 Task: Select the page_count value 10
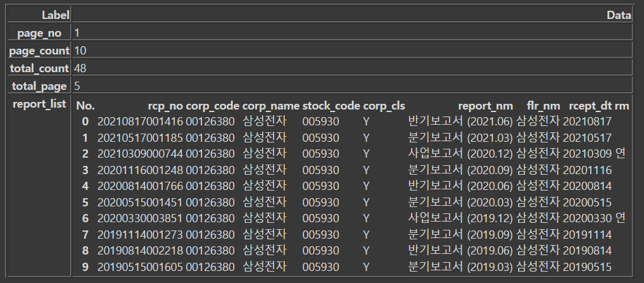(80, 51)
